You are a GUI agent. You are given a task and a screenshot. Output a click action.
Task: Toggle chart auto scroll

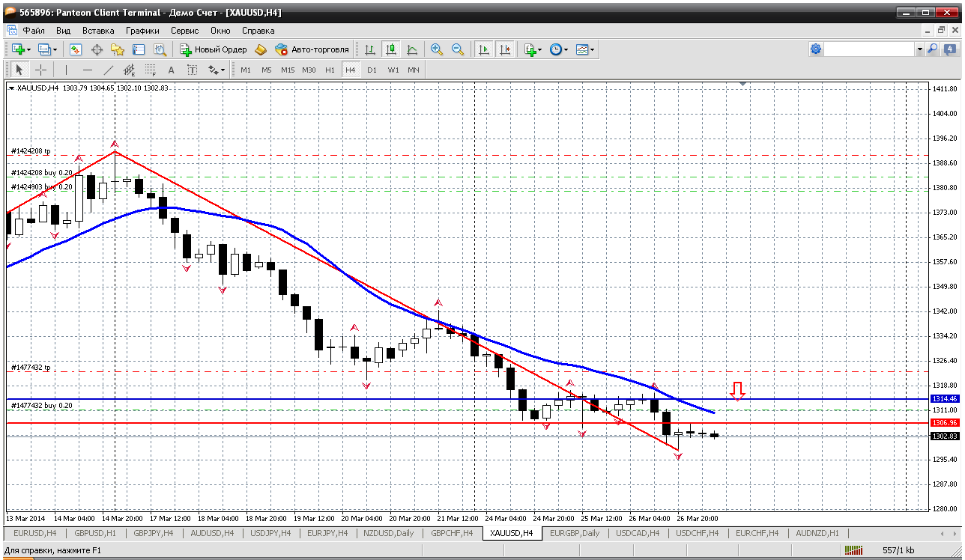click(x=484, y=49)
